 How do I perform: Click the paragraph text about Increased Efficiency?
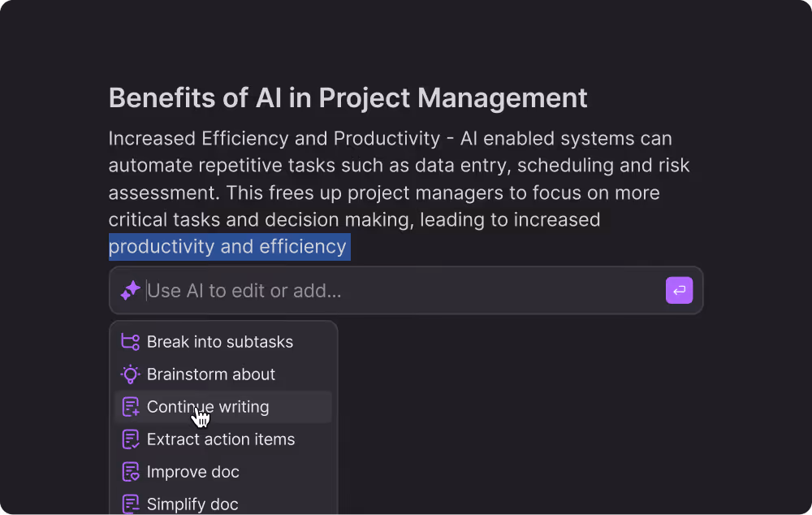[398, 179]
